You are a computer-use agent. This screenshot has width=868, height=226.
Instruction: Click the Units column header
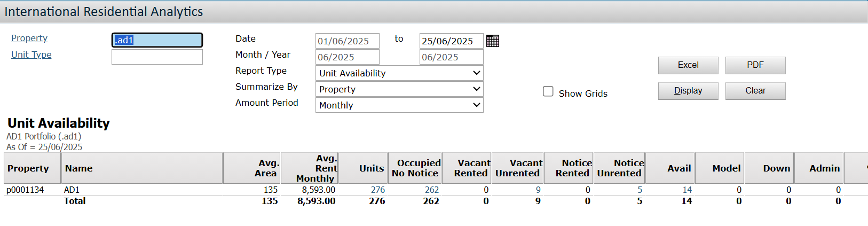(x=362, y=168)
